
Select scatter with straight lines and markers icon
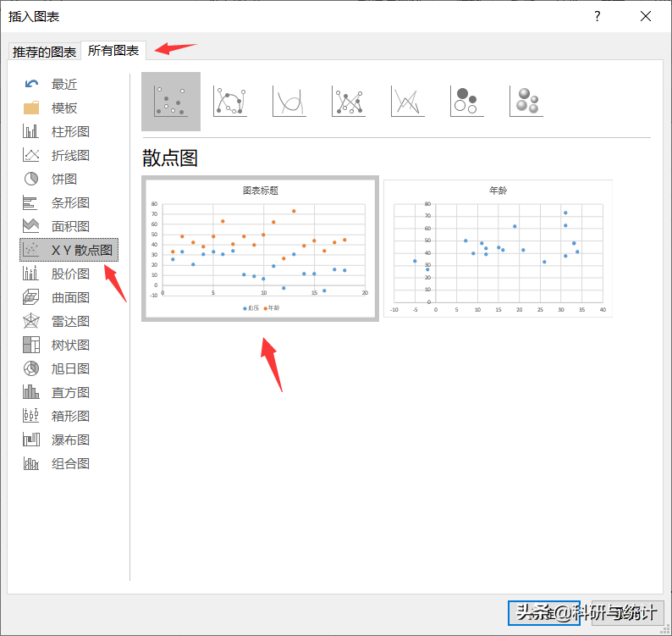click(x=349, y=102)
